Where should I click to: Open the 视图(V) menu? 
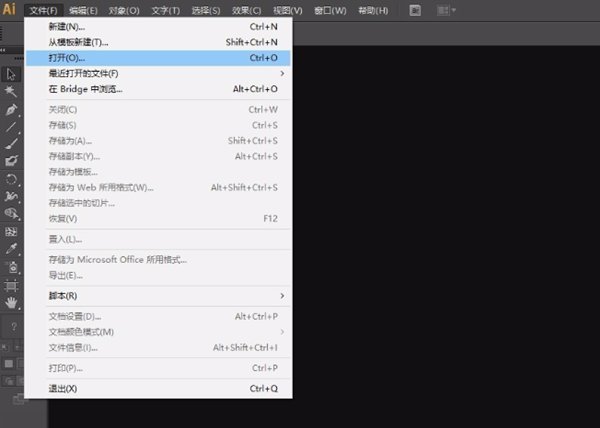pos(287,10)
